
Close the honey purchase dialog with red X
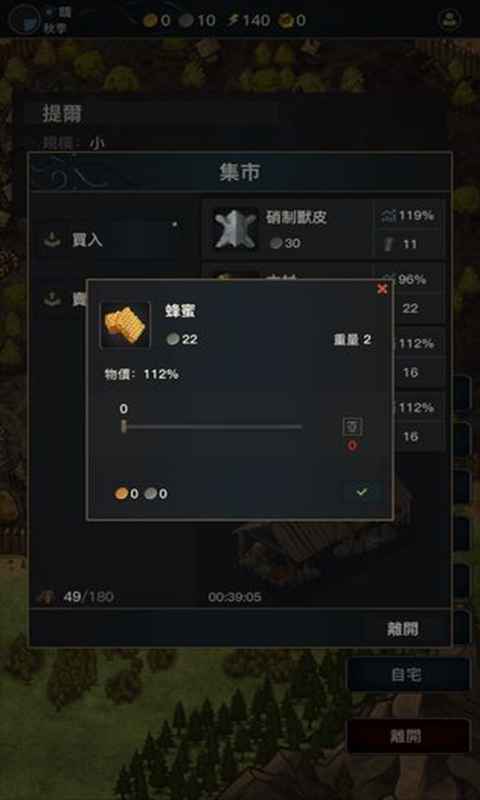tap(382, 289)
